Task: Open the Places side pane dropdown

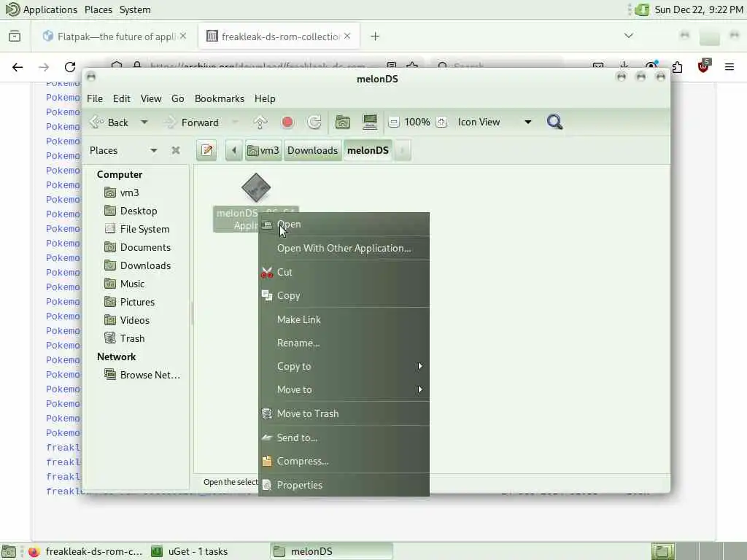Action: (123, 150)
